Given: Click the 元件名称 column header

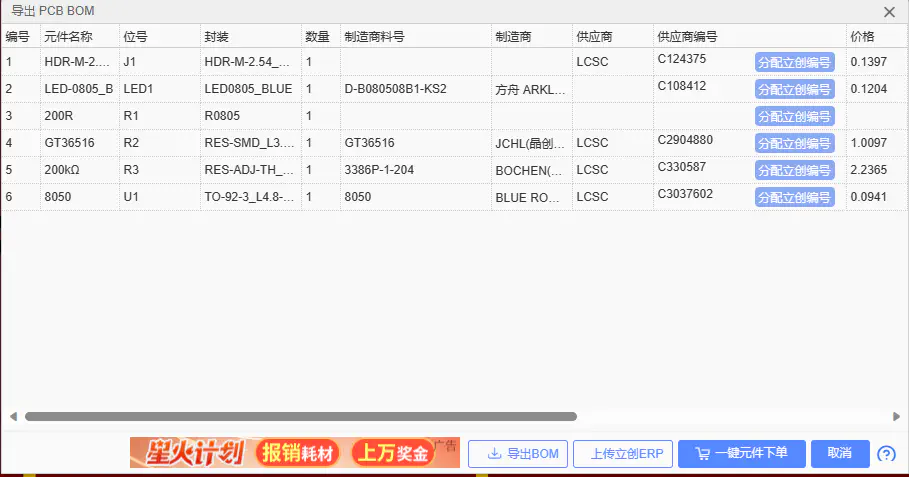Looking at the screenshot, I should (x=68, y=37).
